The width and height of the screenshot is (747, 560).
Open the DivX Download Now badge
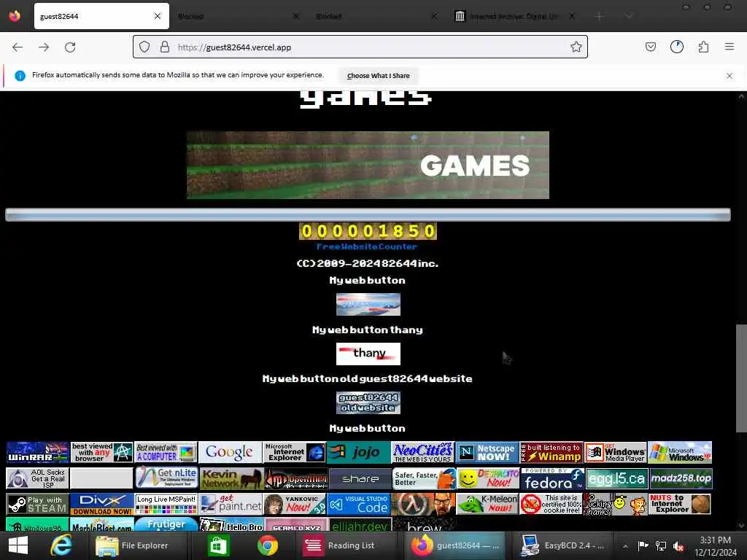(x=102, y=504)
